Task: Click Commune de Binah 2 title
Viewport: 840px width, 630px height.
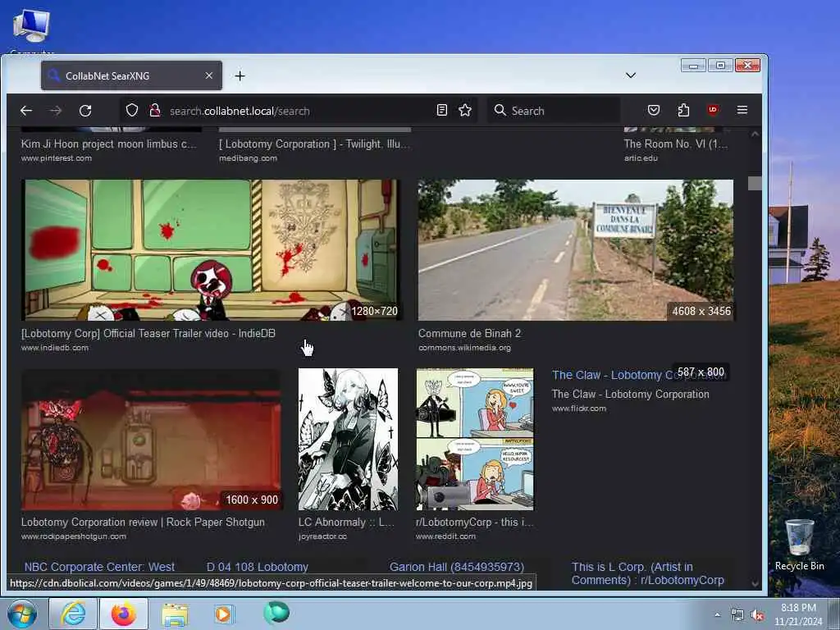Action: [x=469, y=333]
